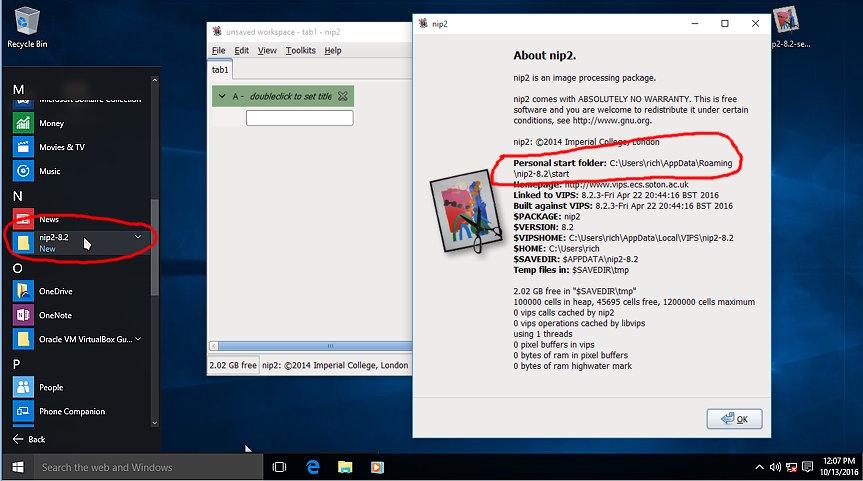
Task: Launch OneNote from the Start list
Action: click(x=55, y=315)
